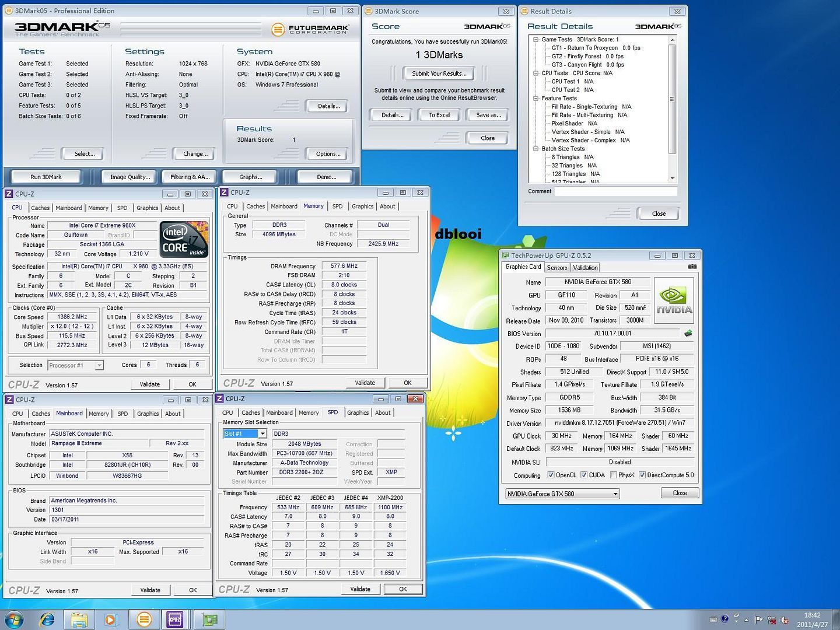The height and width of the screenshot is (630, 840).
Task: Open Windows Explorer folder from taskbar
Action: 79,619
